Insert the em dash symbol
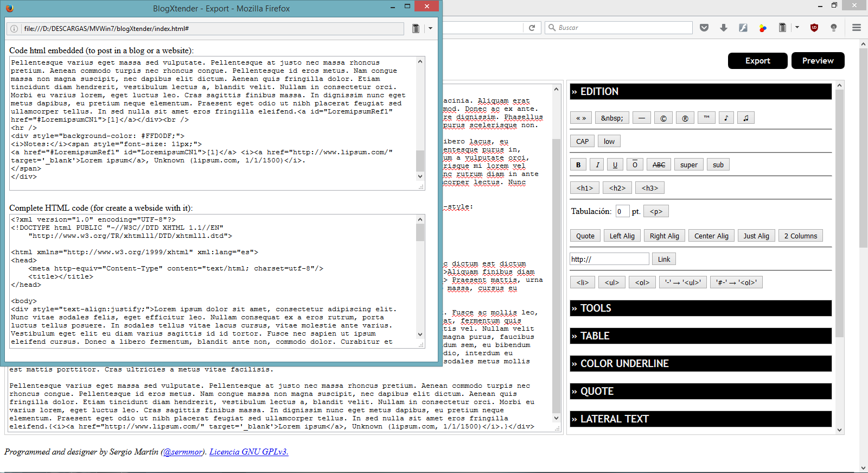868x473 pixels. [641, 118]
